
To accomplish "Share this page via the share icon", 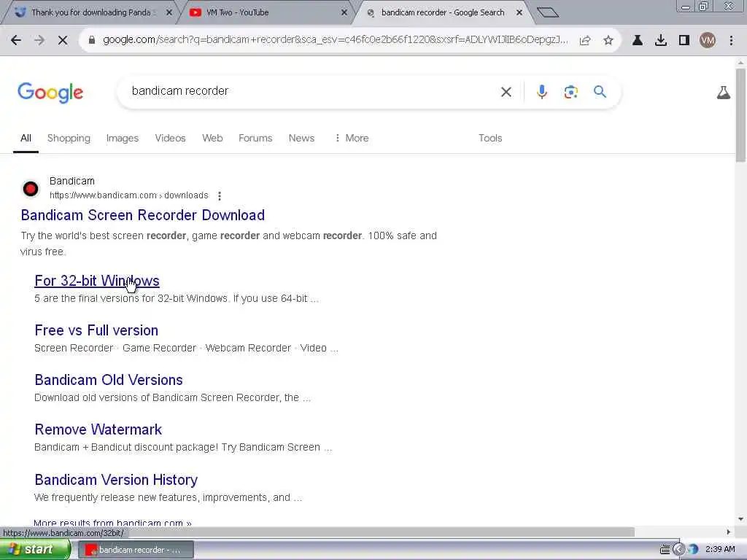I will tap(585, 41).
